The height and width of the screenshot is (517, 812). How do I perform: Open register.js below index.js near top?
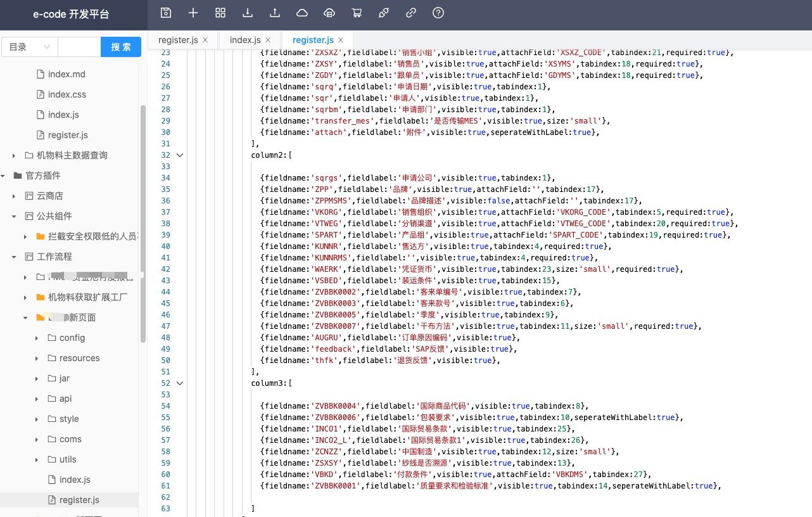(68, 135)
